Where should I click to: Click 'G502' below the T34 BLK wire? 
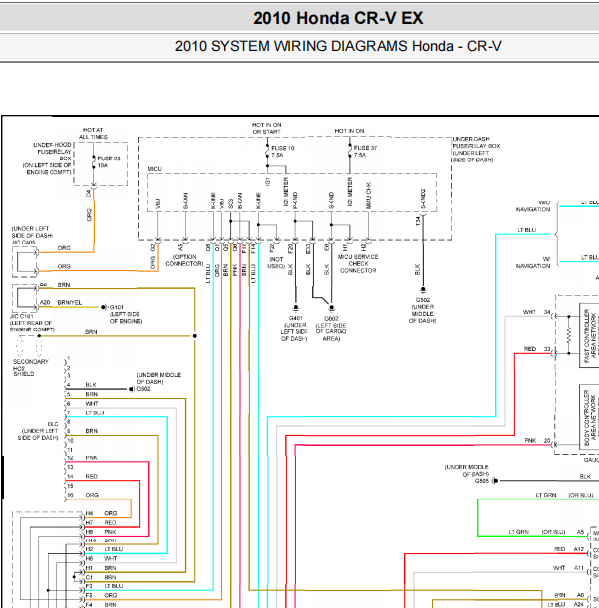(x=423, y=300)
